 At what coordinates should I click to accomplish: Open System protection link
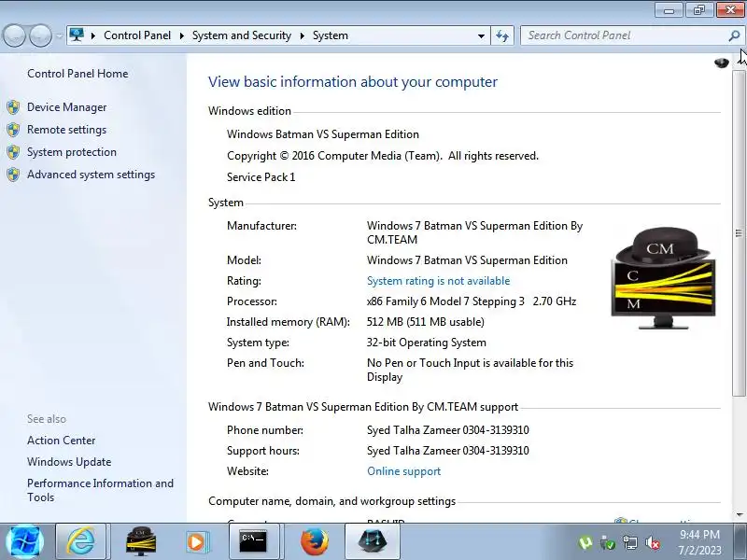pos(72,152)
